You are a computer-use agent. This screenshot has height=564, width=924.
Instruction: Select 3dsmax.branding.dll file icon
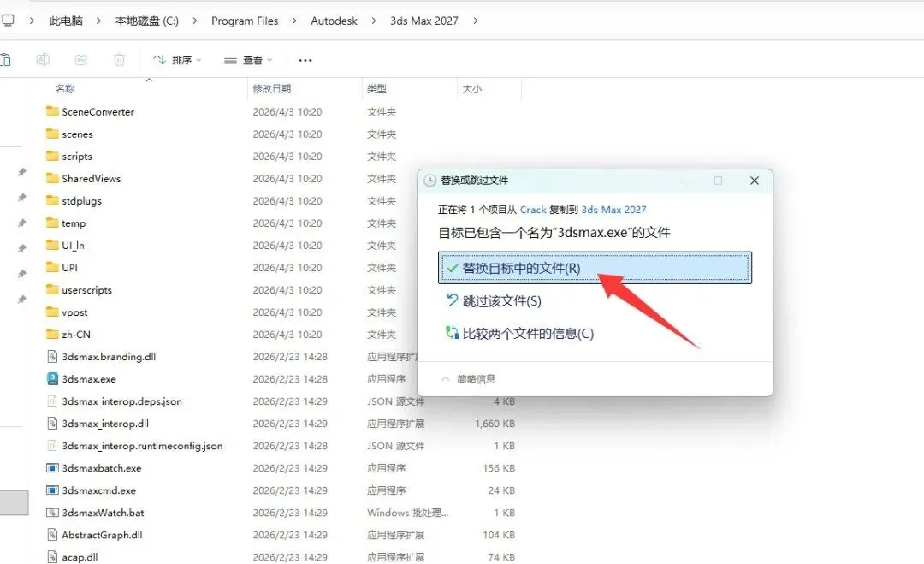(x=52, y=357)
